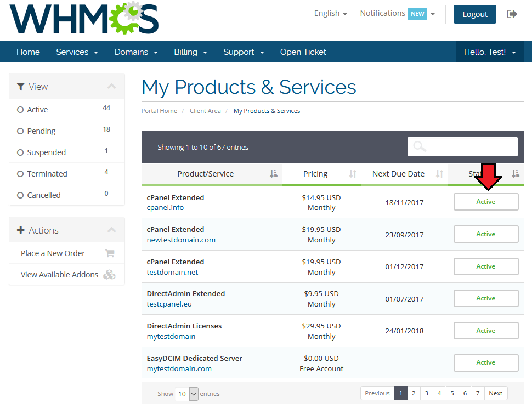Image resolution: width=532 pixels, height=414 pixels.
Task: Click the NEW notifications badge
Action: [x=417, y=14]
